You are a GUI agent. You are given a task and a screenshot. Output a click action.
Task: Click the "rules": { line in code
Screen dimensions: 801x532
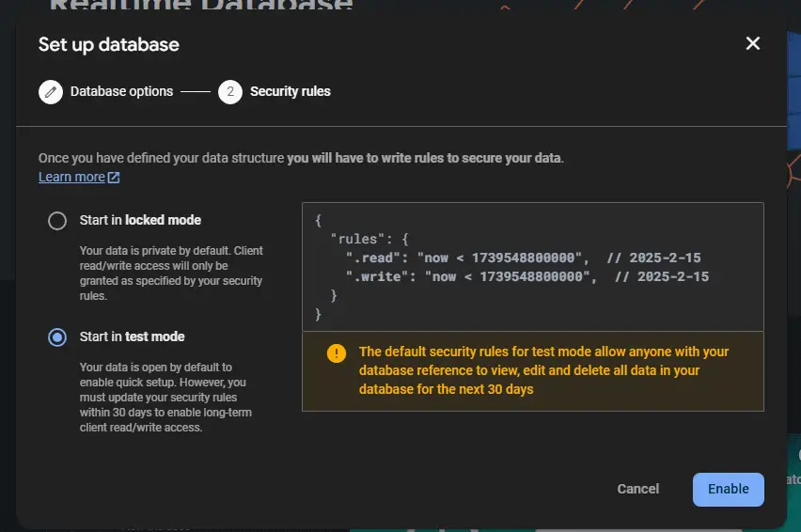tap(369, 239)
